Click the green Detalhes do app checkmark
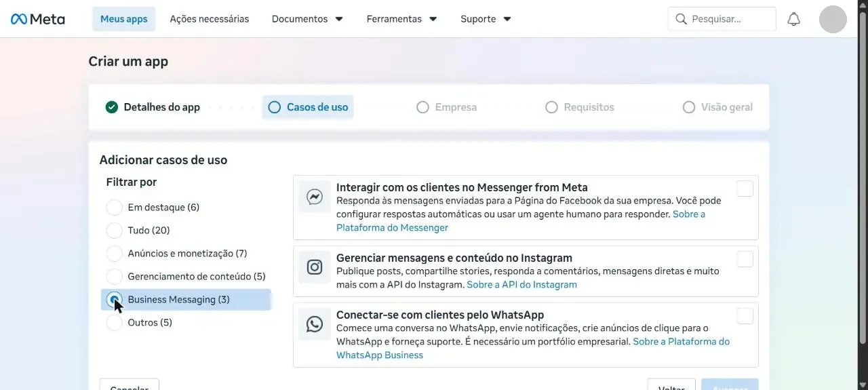 112,107
